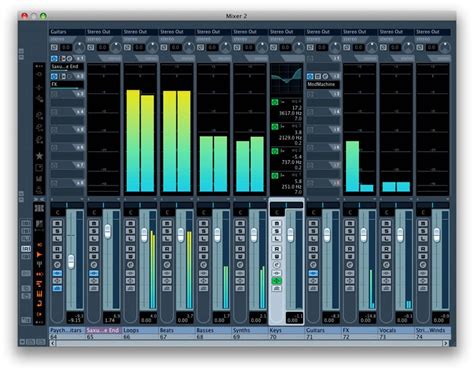Click the input gain knob of Basses channel
The height and width of the screenshot is (371, 474).
pos(226,47)
